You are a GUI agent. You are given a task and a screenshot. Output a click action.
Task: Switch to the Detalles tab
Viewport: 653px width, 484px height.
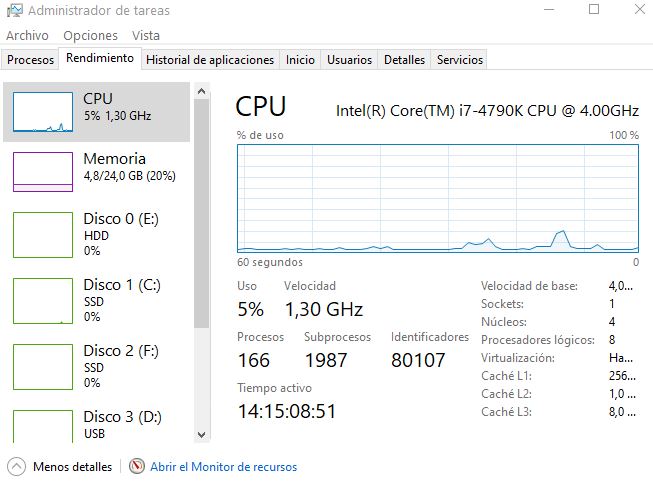[404, 60]
